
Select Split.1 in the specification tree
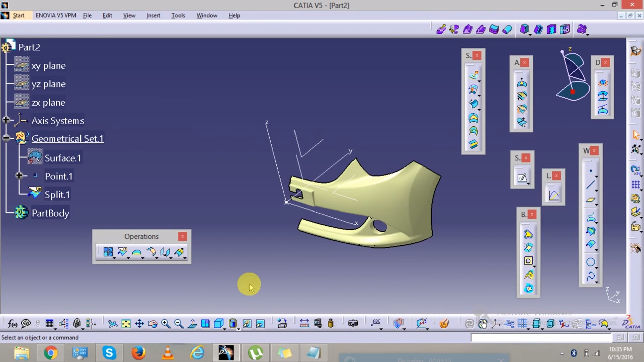click(57, 194)
